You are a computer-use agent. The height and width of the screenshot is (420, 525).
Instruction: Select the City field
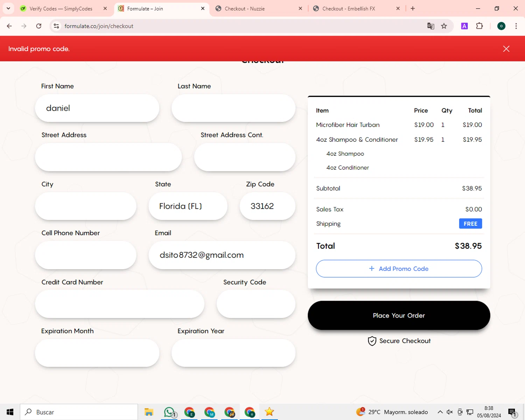pos(86,206)
